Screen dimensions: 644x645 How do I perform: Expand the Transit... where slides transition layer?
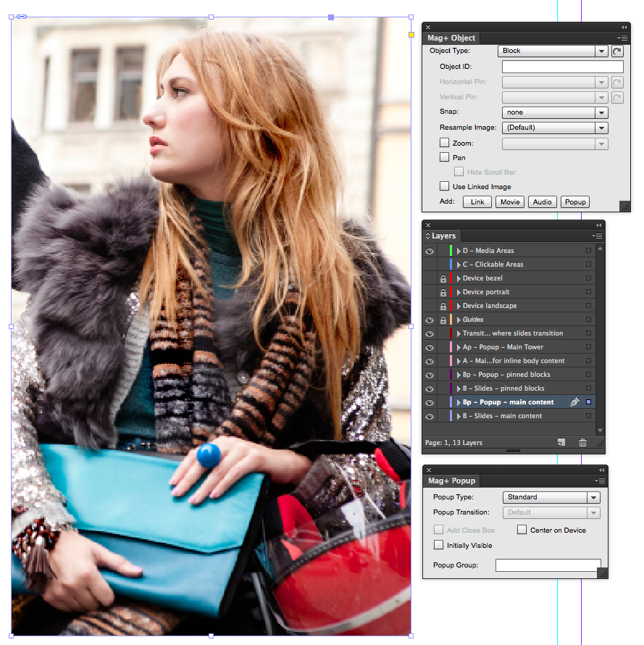pyautogui.click(x=459, y=333)
